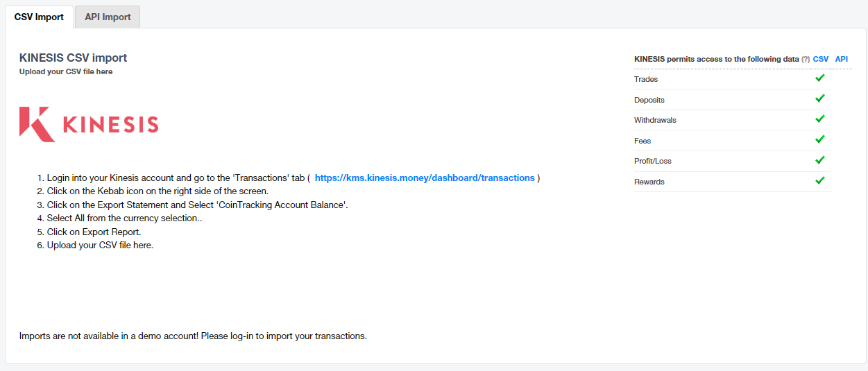Click the KINESIS CSV import heading

pyautogui.click(x=73, y=58)
